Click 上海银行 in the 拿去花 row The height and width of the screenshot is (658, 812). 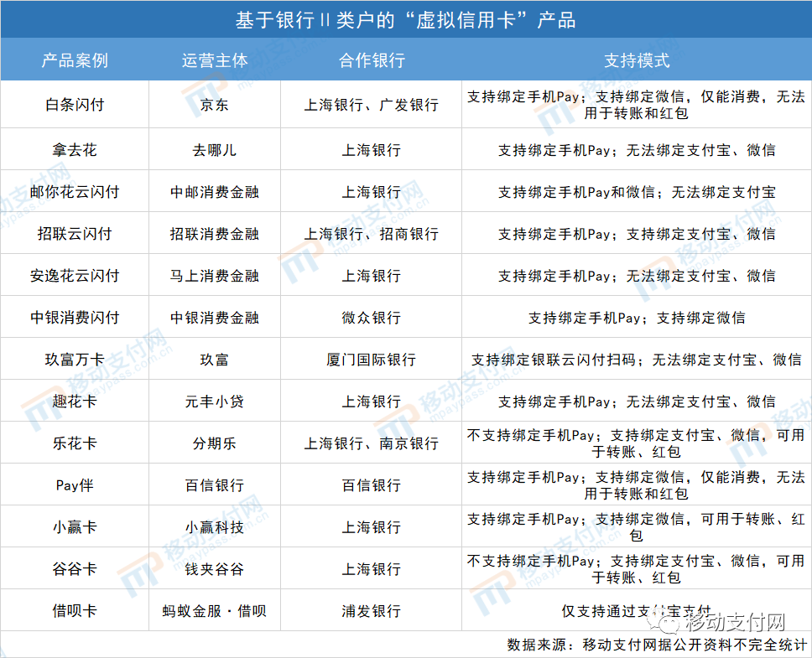click(372, 150)
